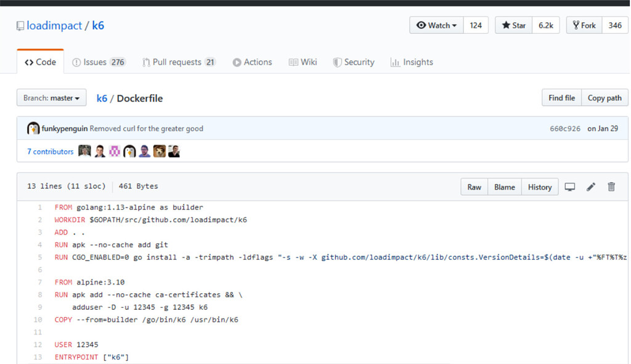Click funkypenguin's penguin avatar in commit bar
Image resolution: width=631 pixels, height=364 pixels.
point(33,129)
